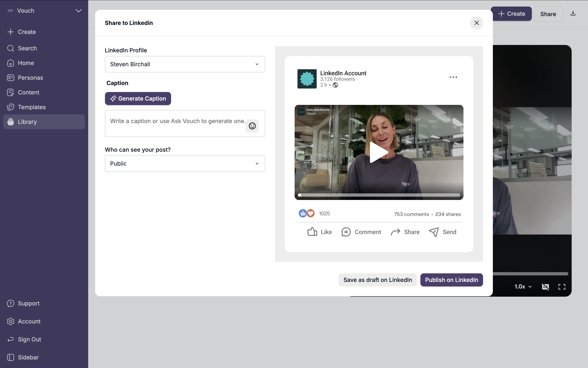Open the 1.0x playback speed dropdown
Viewport: 588px width, 368px height.
(523, 286)
